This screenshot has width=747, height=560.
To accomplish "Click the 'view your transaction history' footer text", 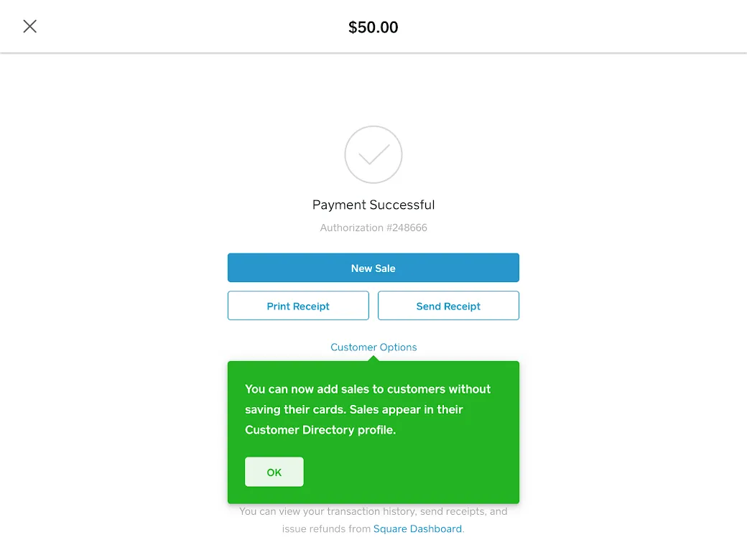I will pyautogui.click(x=373, y=511).
